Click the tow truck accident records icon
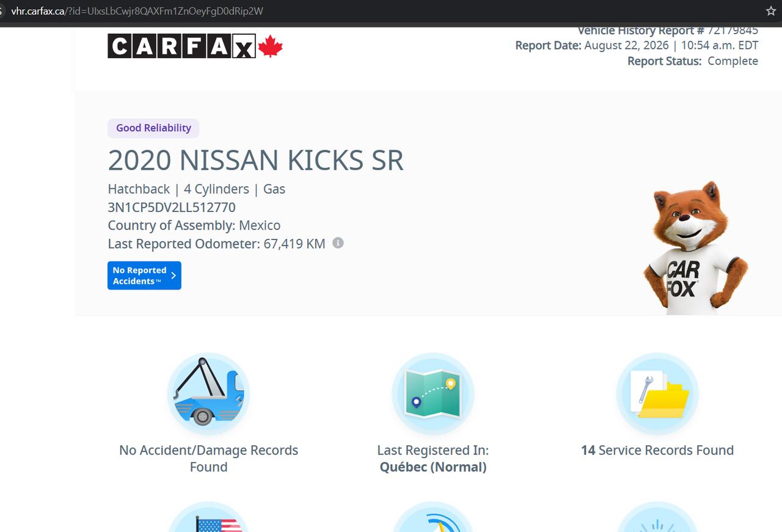782x532 pixels. pyautogui.click(x=208, y=393)
